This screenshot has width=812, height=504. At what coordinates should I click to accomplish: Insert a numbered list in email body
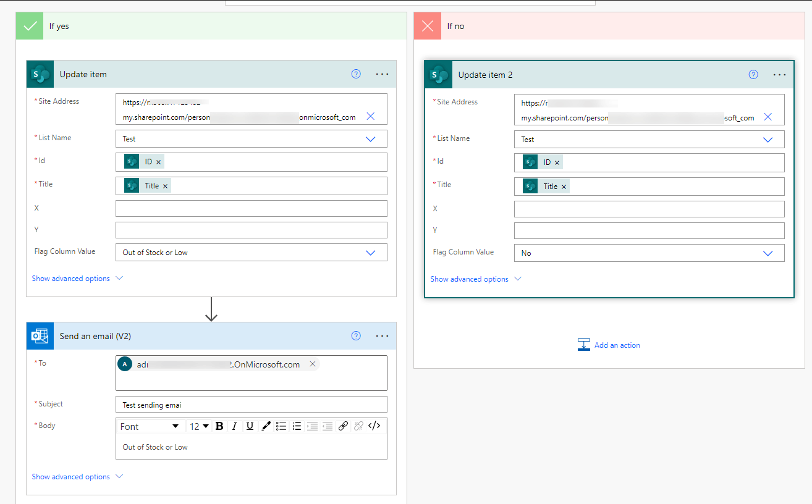(297, 426)
